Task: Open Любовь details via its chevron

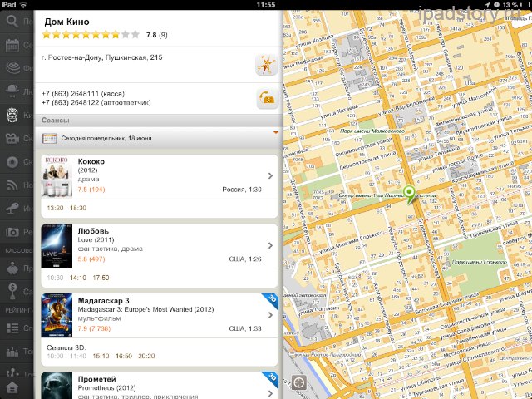Action: (270, 245)
